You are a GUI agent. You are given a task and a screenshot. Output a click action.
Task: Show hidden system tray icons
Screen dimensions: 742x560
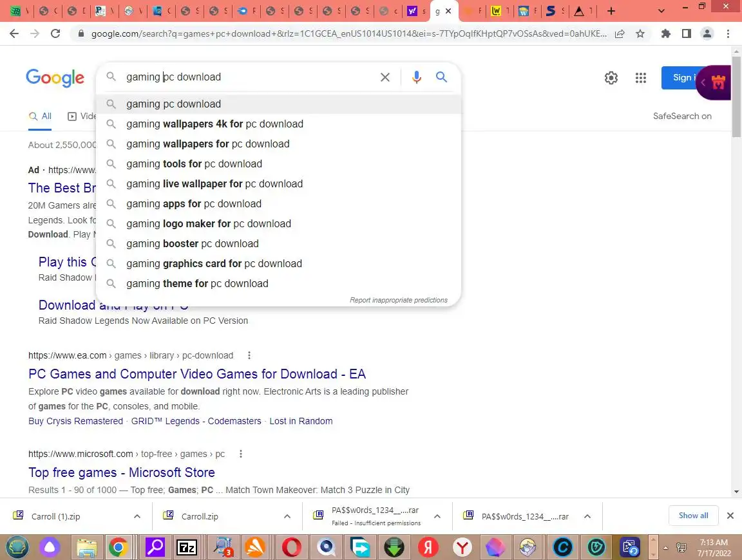coord(665,548)
